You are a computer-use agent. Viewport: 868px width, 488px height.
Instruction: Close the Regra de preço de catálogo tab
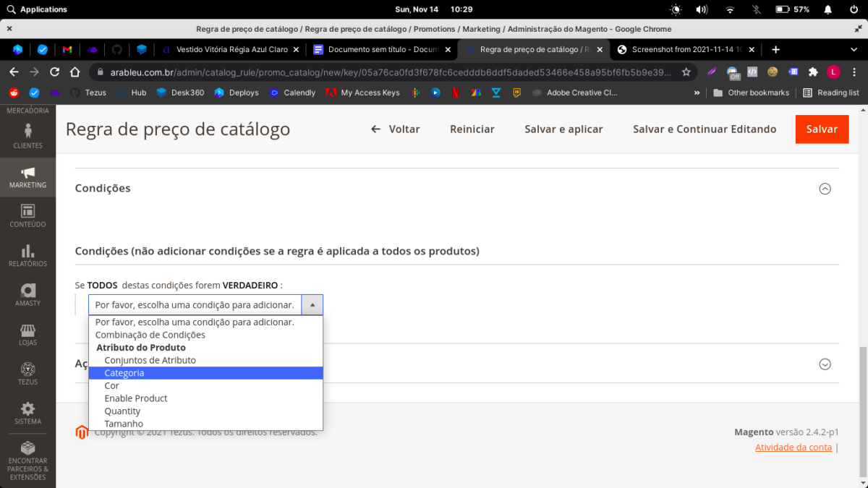pyautogui.click(x=600, y=50)
